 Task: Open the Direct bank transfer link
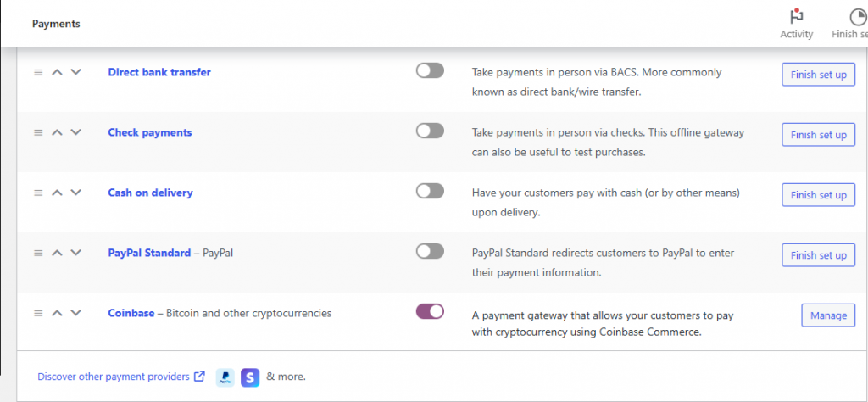point(159,72)
